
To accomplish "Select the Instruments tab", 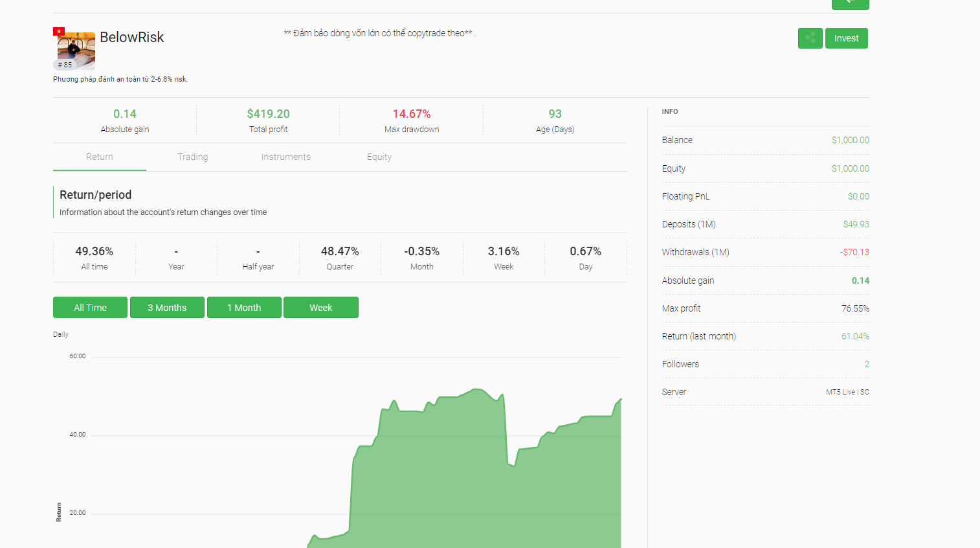I will (286, 157).
